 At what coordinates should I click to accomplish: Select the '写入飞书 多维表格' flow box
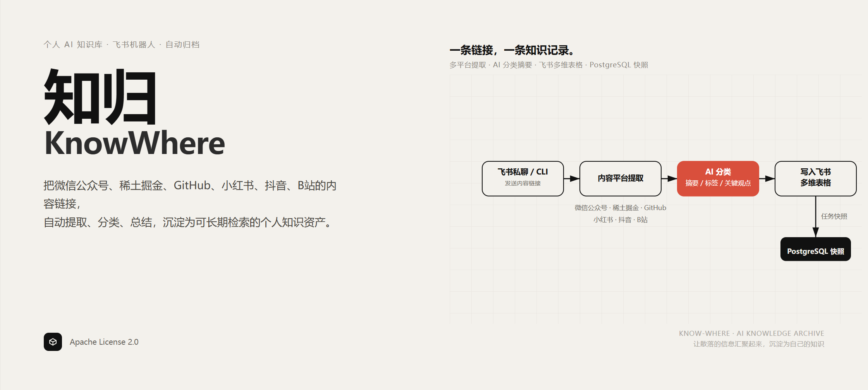pos(815,179)
